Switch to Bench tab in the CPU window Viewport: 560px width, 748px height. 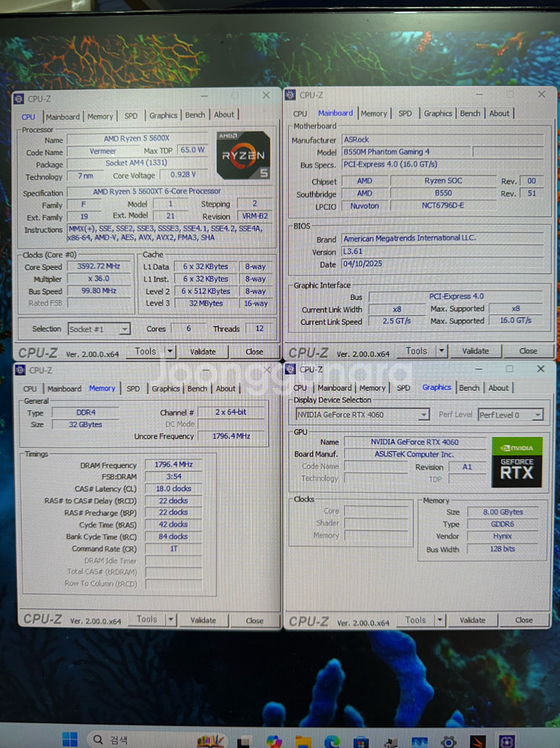pos(194,115)
